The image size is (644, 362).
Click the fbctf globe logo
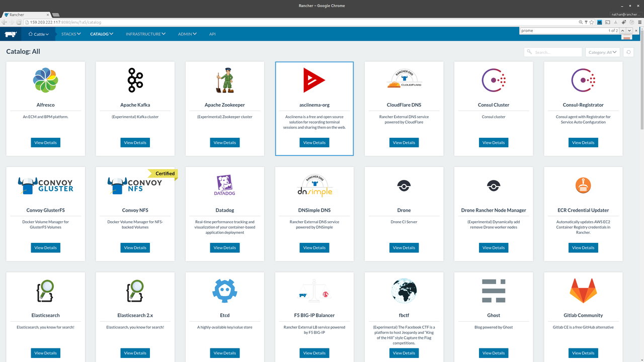click(404, 291)
